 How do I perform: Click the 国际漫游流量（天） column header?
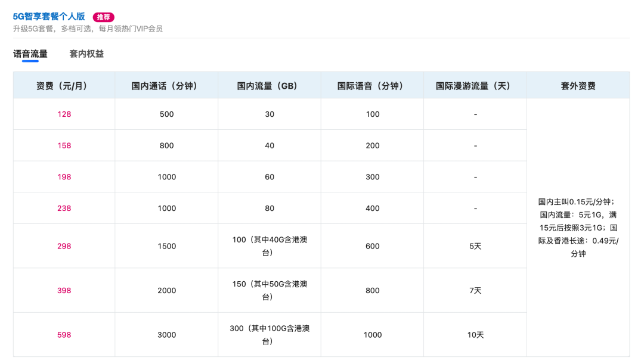pyautogui.click(x=475, y=85)
